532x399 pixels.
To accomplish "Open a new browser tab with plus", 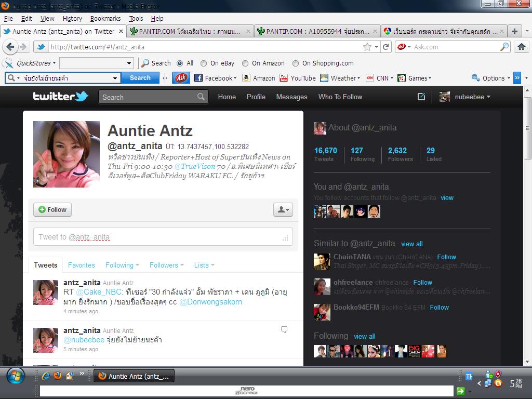I will 514,31.
